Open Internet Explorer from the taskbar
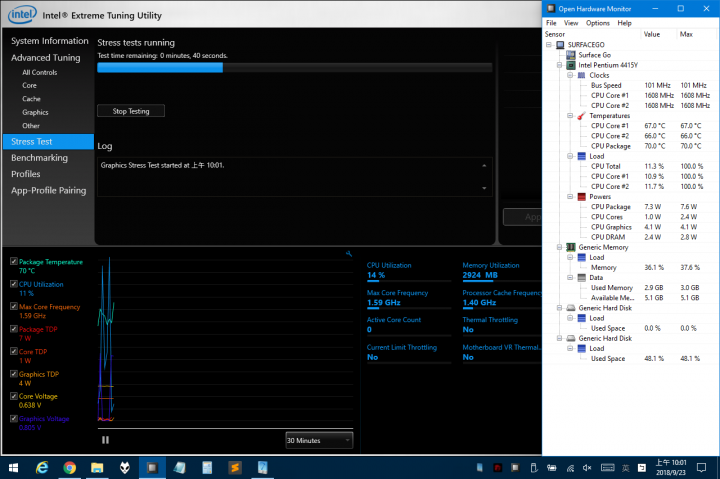Screen dimensions: 720x479 (x=42, y=468)
